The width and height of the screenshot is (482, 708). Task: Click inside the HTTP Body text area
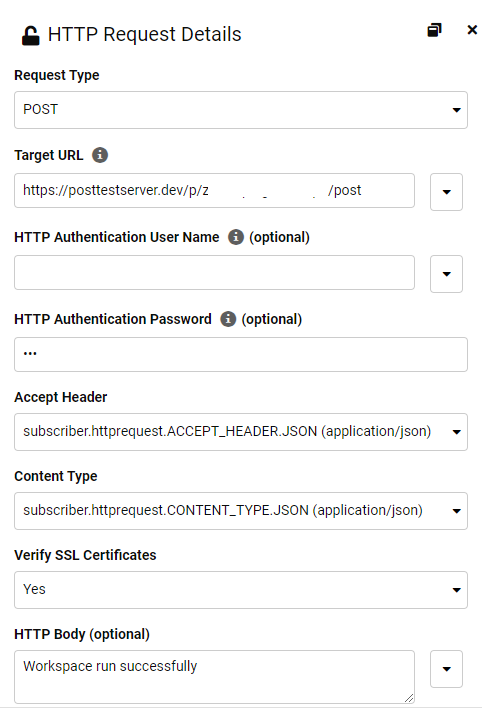(214, 677)
